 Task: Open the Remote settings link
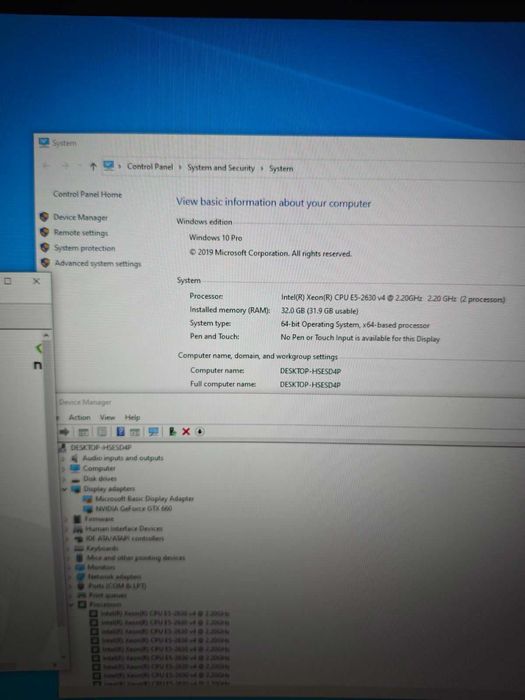tap(81, 233)
